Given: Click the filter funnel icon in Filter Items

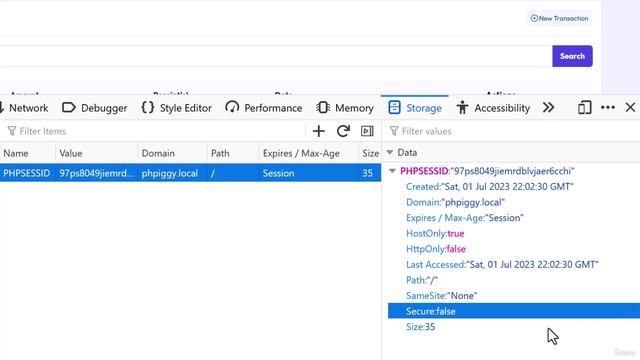Looking at the screenshot, I should coord(11,131).
